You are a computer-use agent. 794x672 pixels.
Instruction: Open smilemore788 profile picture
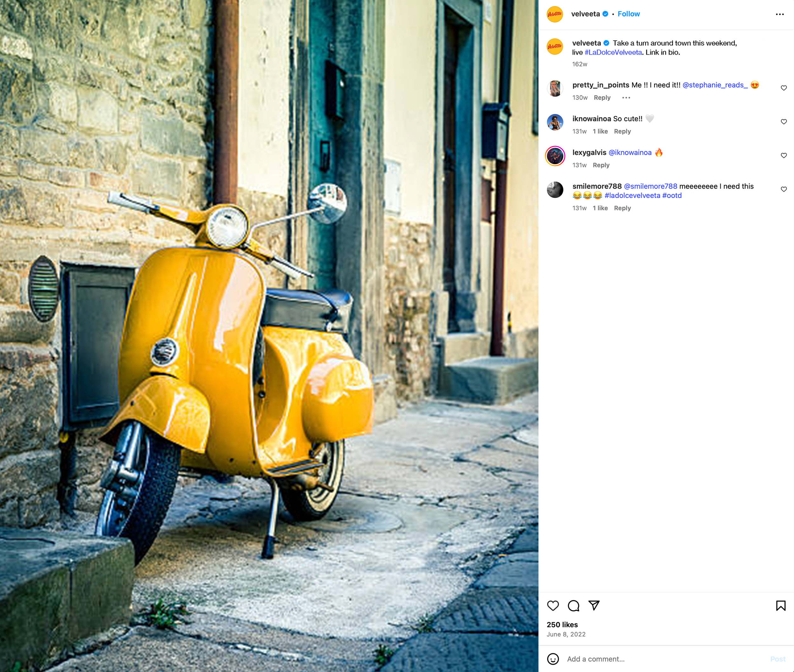coord(555,190)
